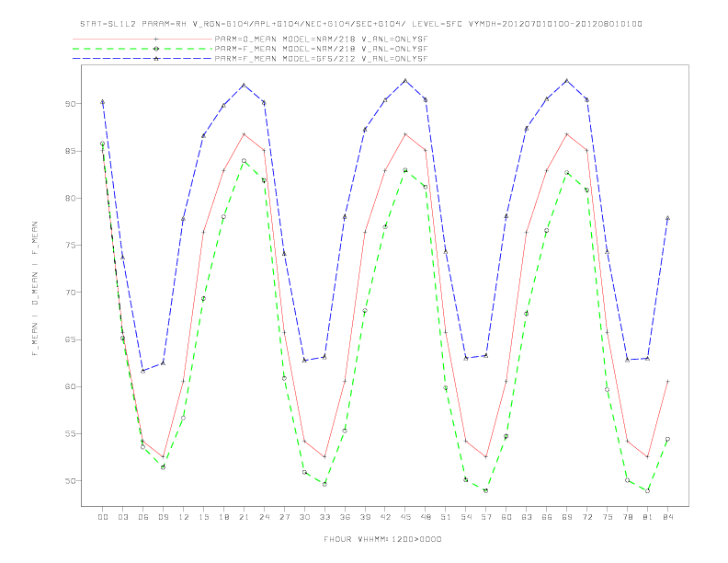Viewport: 728px width, 563px height.
Task: Click x-axis forecast hour label 21
Action: (x=244, y=517)
